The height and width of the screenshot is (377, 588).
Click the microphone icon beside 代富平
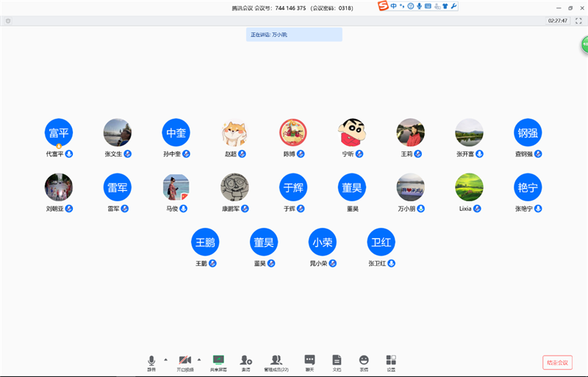70,154
